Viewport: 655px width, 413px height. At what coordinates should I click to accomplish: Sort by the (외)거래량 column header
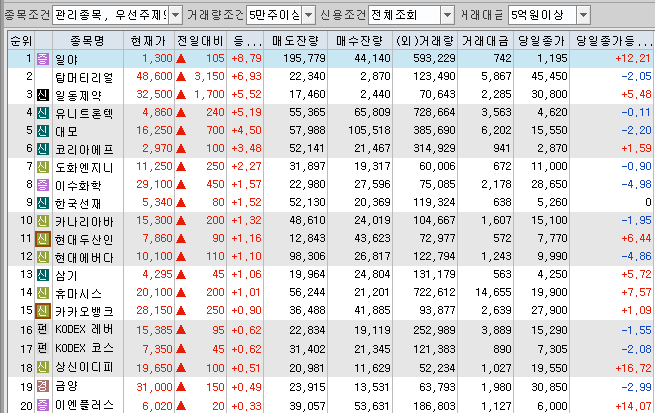(425, 41)
